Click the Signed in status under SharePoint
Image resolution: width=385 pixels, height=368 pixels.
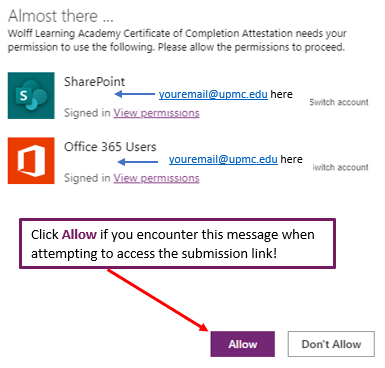[x=87, y=113]
